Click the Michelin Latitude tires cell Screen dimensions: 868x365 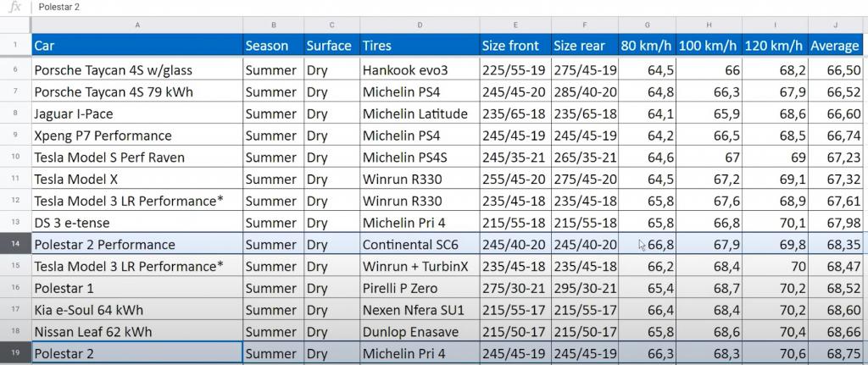420,113
